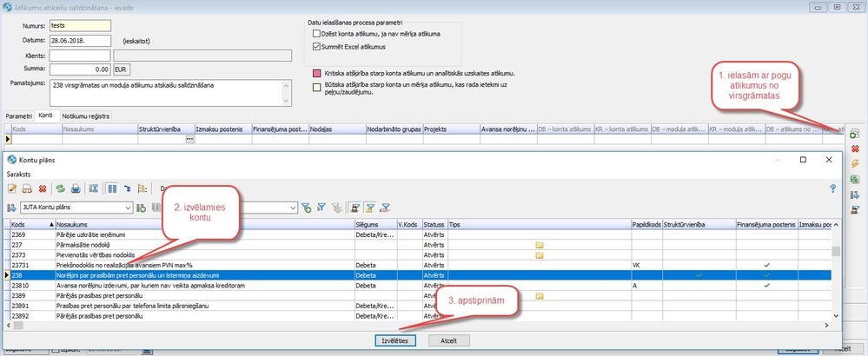Click the edit record icon in Kontu plāns toolbar
This screenshot has width=868, height=356.
pos(13,188)
